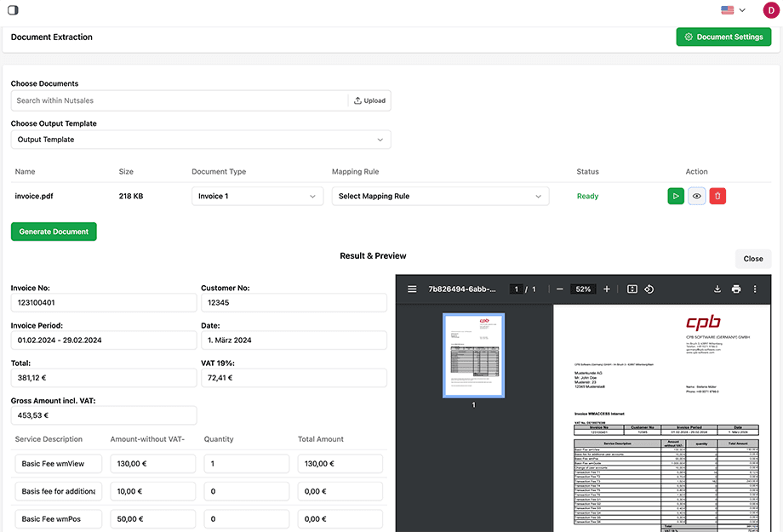The width and height of the screenshot is (783, 532).
Task: Expand the Output Template dropdown
Action: click(x=201, y=140)
